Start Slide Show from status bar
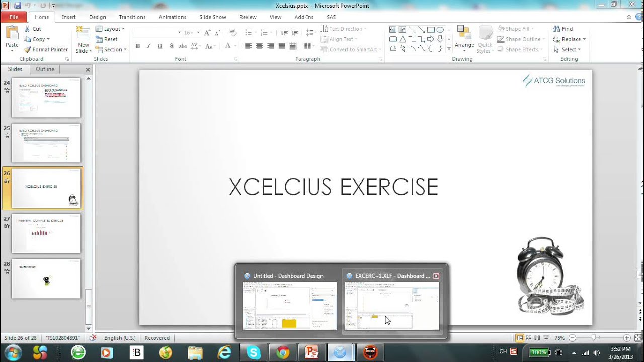Viewport: 644px width, 362px height. coord(546,338)
